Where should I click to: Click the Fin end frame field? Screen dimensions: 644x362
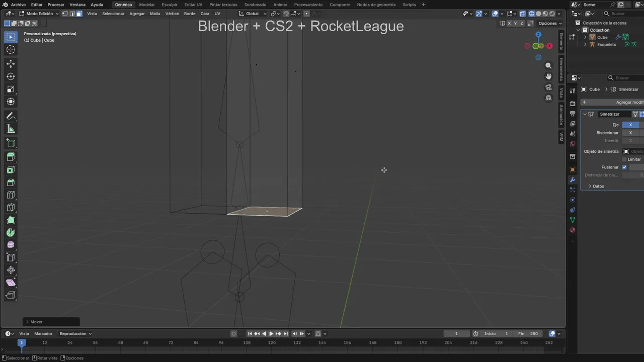click(x=528, y=333)
